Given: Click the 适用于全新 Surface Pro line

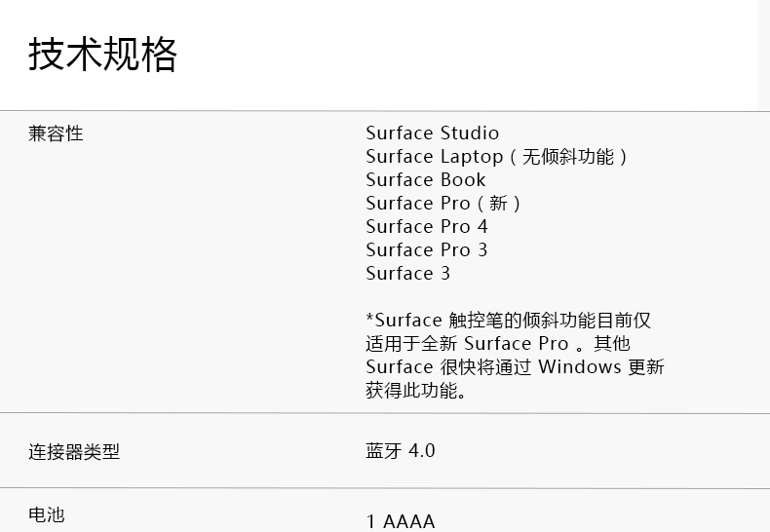Looking at the screenshot, I should click(498, 344).
